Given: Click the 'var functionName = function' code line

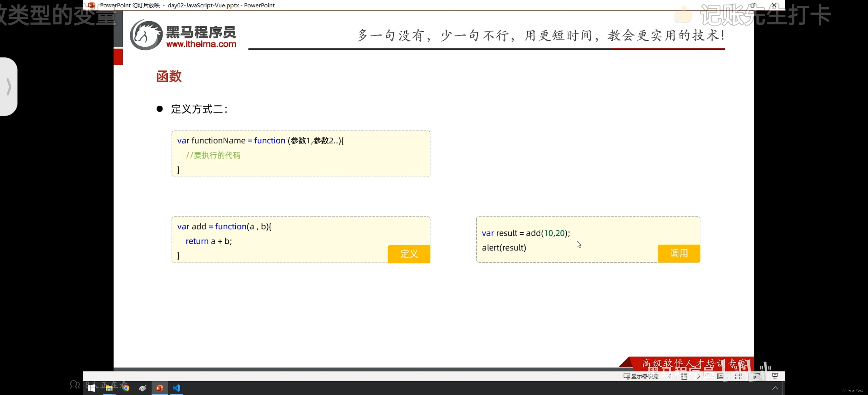Looking at the screenshot, I should [x=260, y=140].
